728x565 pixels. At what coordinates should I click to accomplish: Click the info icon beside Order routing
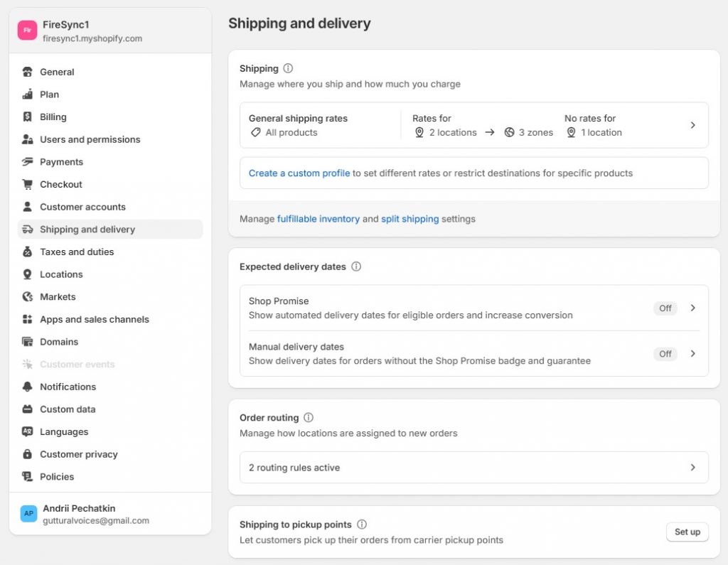(x=309, y=417)
